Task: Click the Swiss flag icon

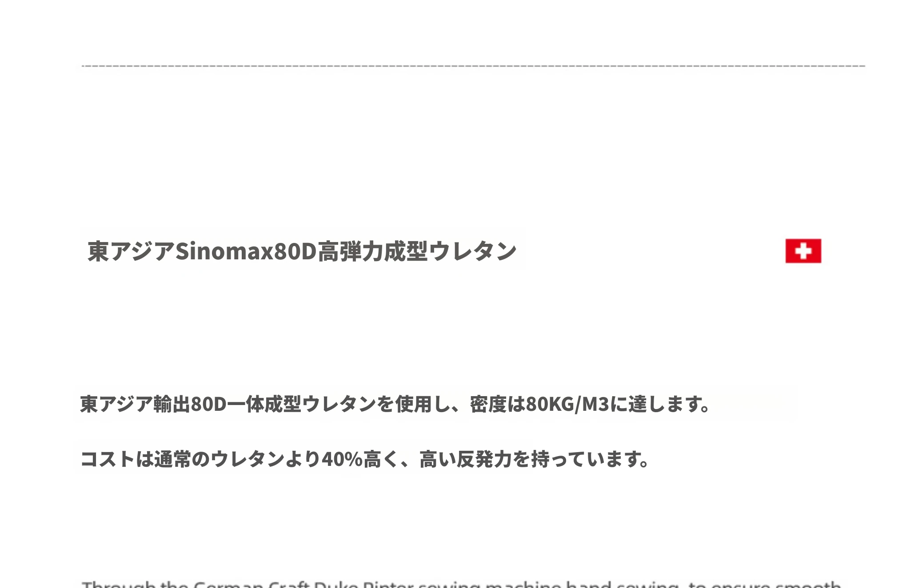Action: click(x=803, y=251)
